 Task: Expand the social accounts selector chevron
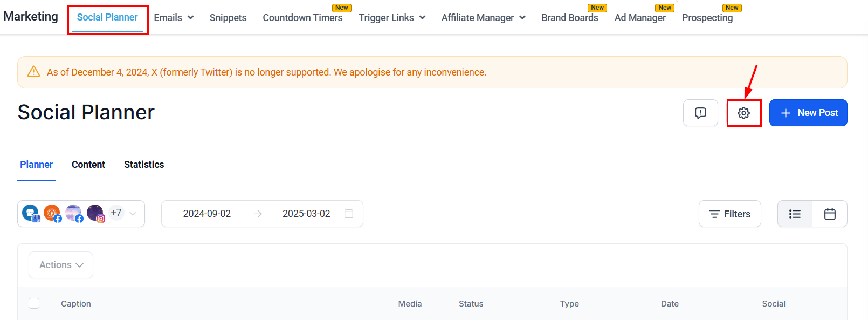coord(133,214)
